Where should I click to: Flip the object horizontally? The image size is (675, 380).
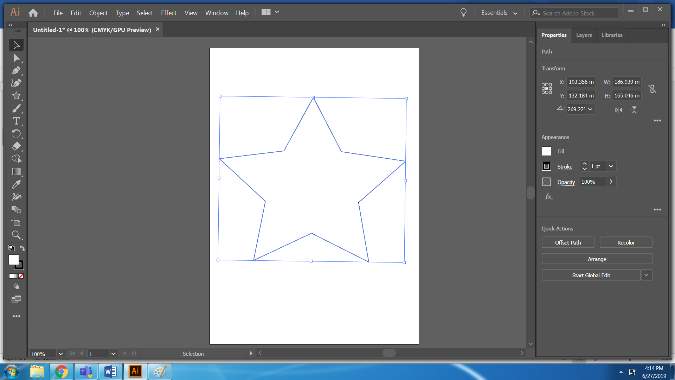point(619,110)
